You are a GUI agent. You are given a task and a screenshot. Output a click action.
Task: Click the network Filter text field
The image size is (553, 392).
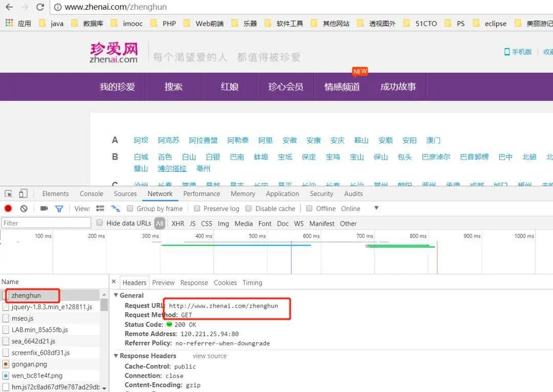click(x=46, y=223)
